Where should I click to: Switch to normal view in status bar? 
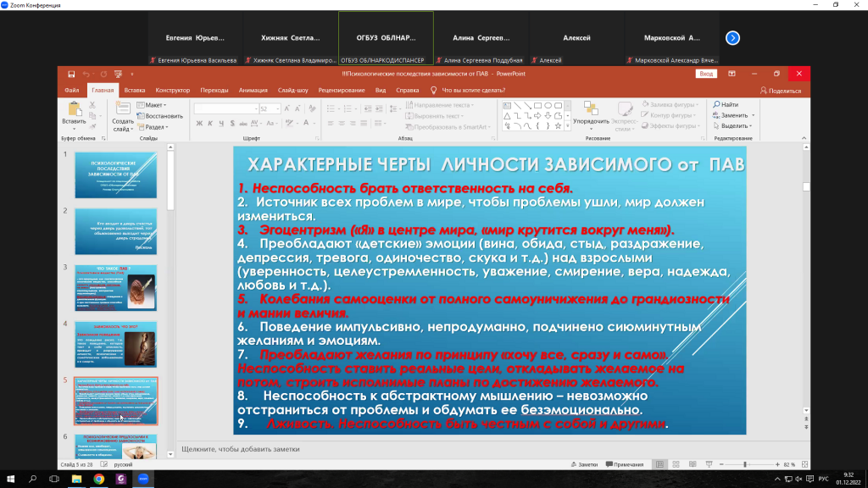point(659,465)
